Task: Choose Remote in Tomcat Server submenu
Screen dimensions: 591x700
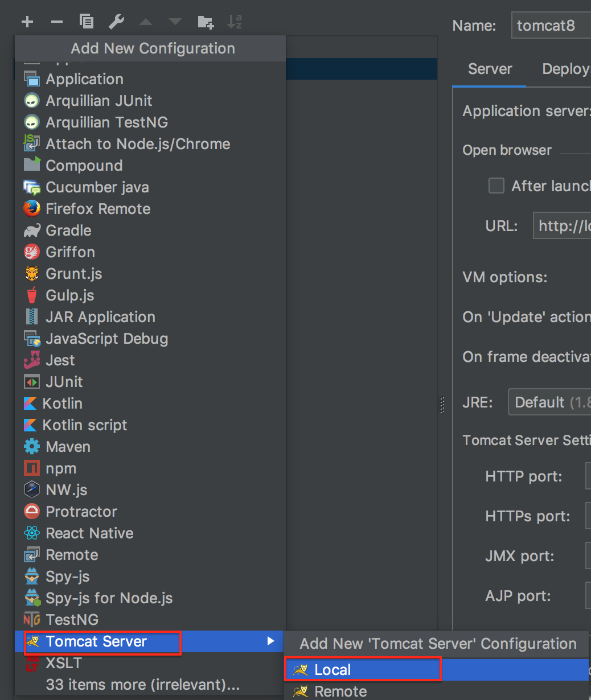Action: point(340,691)
